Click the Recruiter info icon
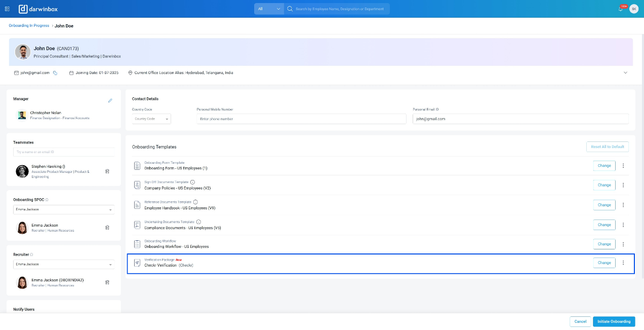This screenshot has height=330, width=644. [31, 254]
